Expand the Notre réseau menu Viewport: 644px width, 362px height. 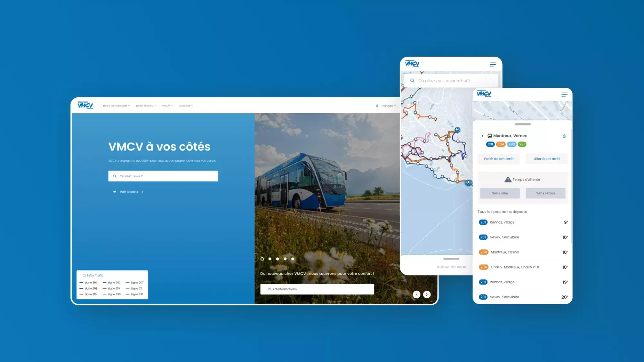tap(146, 106)
